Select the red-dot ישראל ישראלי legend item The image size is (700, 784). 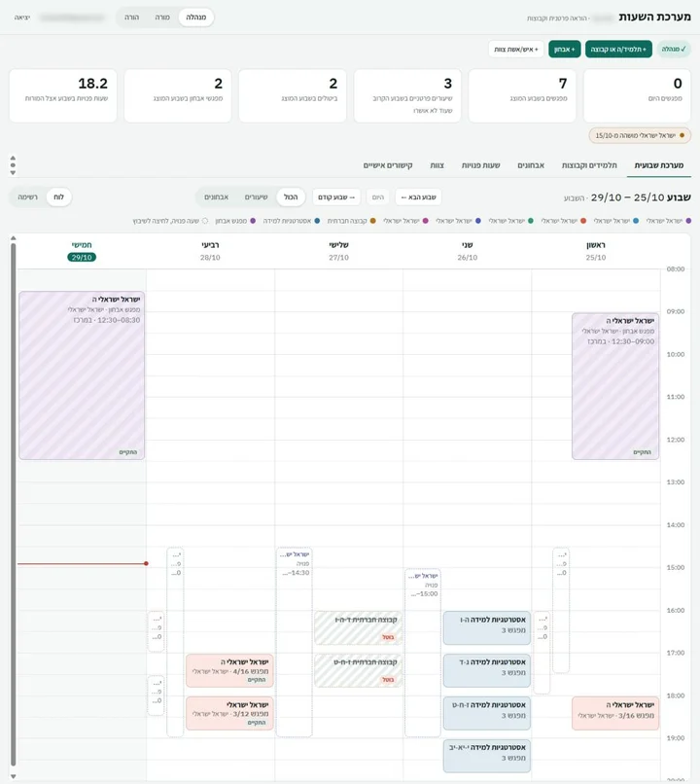click(x=563, y=221)
